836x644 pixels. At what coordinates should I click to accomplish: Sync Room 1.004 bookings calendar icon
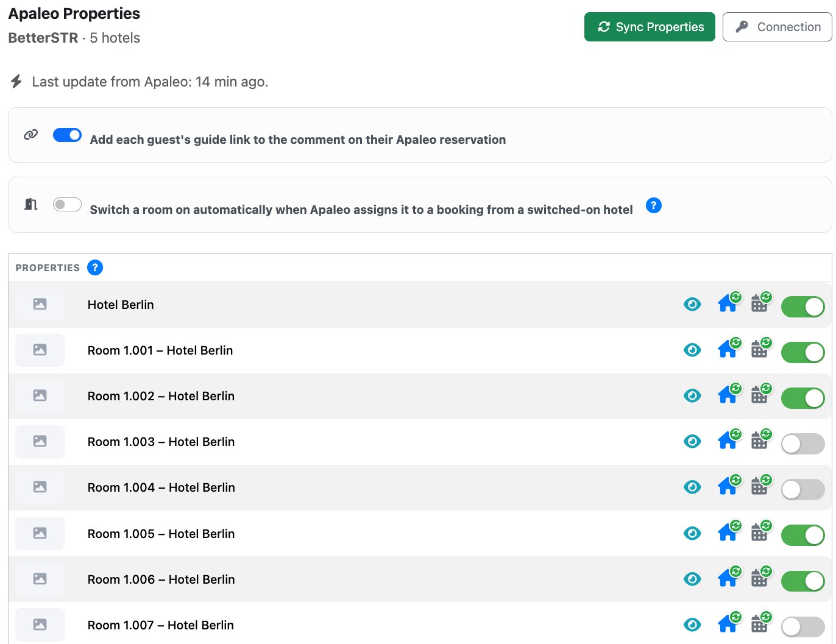pos(761,485)
